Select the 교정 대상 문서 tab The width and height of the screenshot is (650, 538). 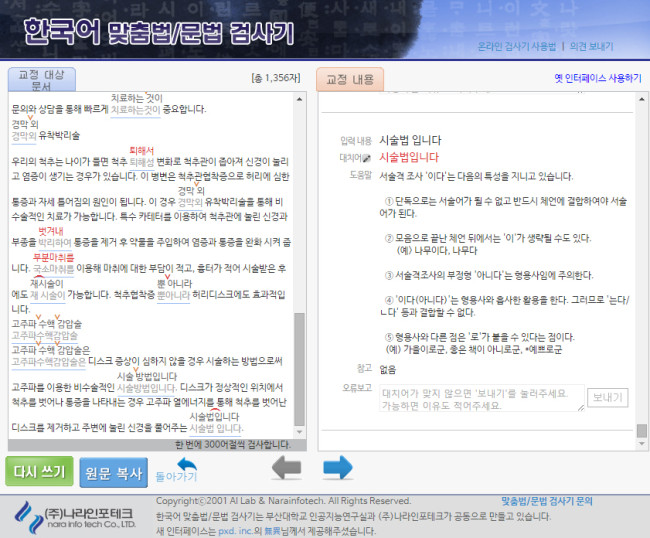coord(41,80)
